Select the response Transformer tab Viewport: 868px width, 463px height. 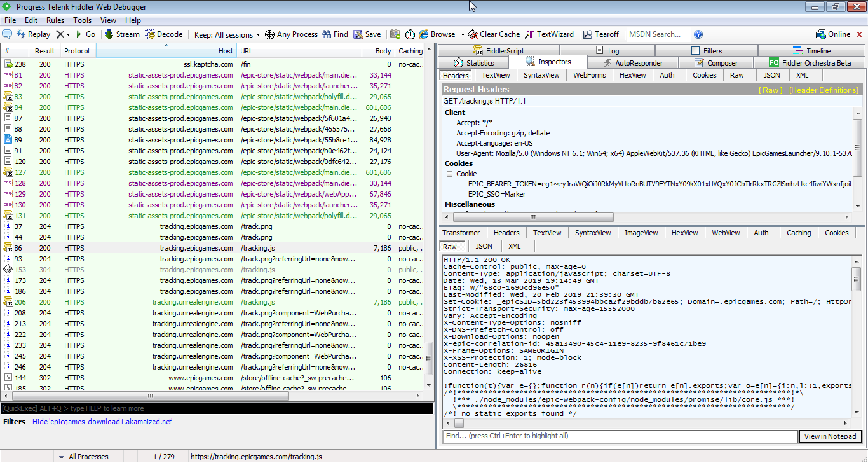point(461,233)
